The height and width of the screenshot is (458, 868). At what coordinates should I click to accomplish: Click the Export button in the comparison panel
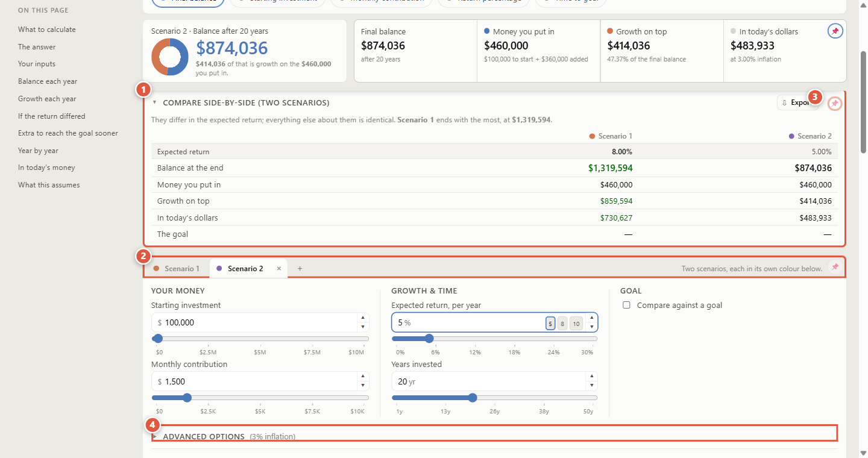click(x=797, y=102)
